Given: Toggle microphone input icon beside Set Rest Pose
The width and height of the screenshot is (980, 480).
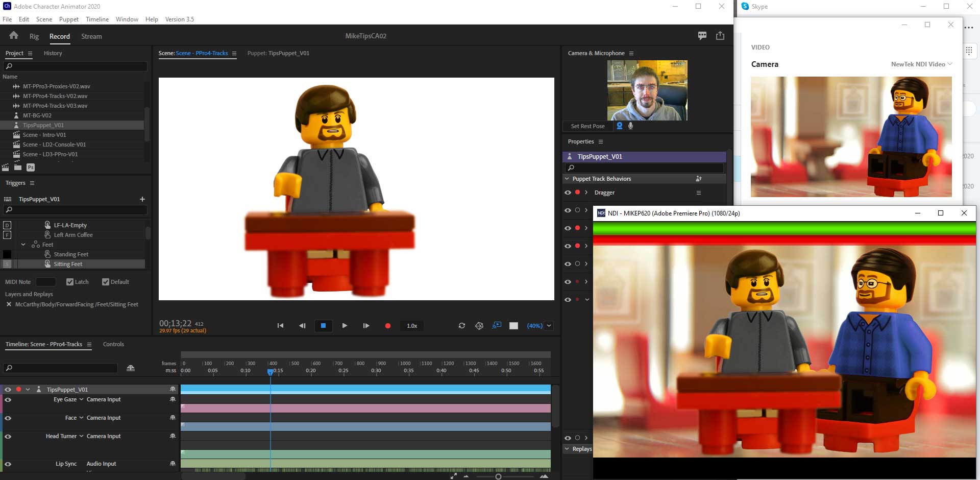Looking at the screenshot, I should [631, 126].
